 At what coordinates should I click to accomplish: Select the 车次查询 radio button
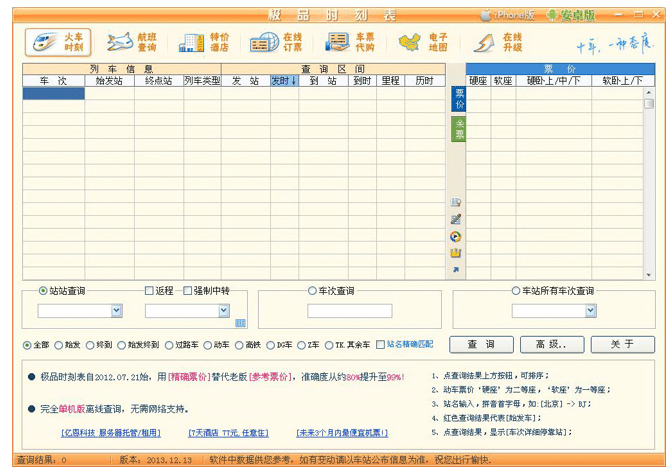312,291
